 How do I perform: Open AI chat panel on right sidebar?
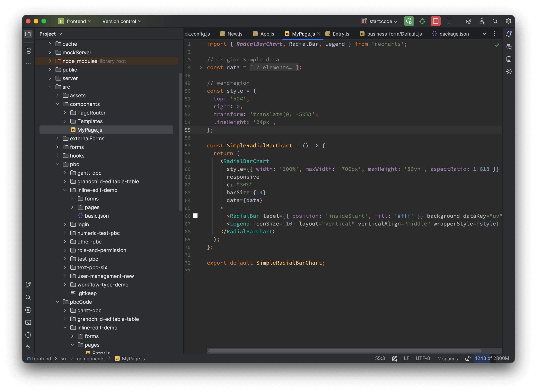point(509,47)
